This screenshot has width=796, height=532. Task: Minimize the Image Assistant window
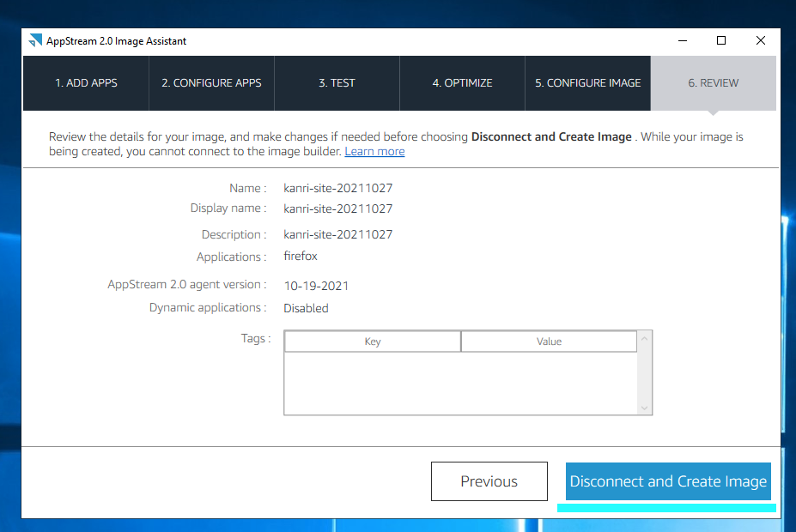pos(683,40)
